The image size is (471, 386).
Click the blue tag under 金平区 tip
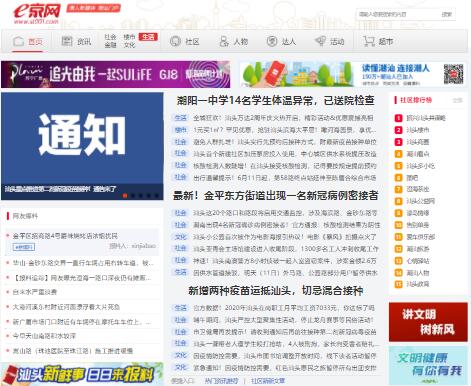tap(24, 247)
